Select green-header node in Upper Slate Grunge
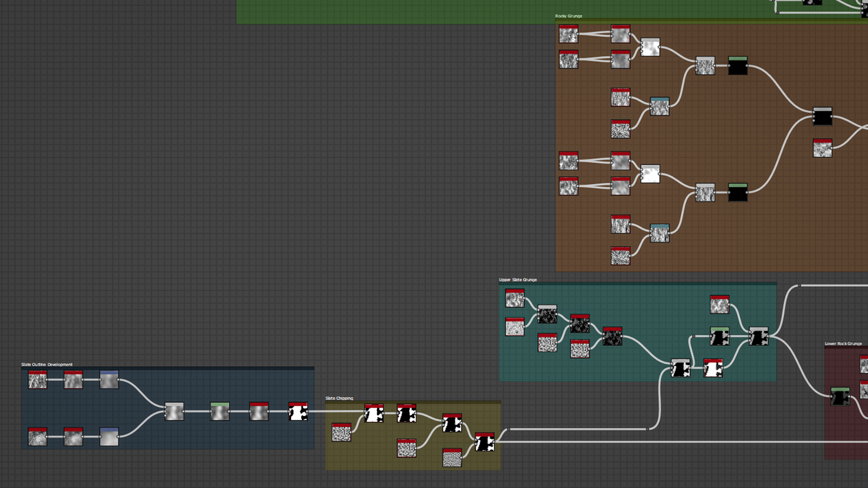This screenshot has width=868, height=488. tap(719, 336)
